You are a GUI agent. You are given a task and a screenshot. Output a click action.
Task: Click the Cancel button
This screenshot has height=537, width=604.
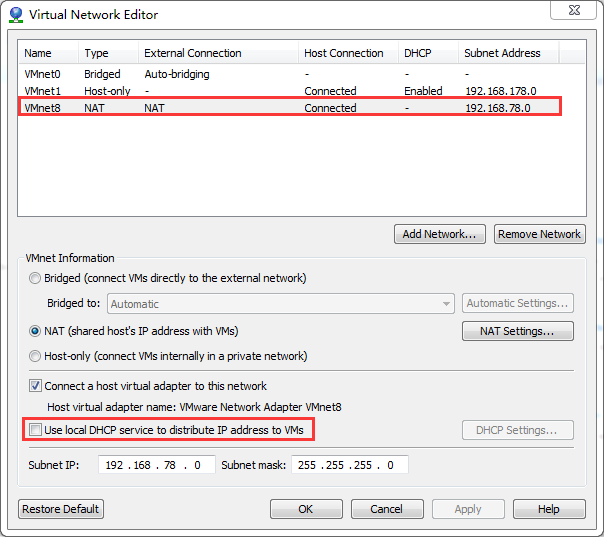387,509
